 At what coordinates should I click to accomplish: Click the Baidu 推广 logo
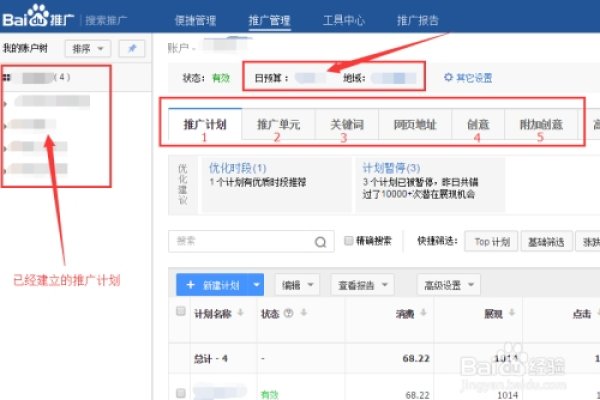click(38, 16)
